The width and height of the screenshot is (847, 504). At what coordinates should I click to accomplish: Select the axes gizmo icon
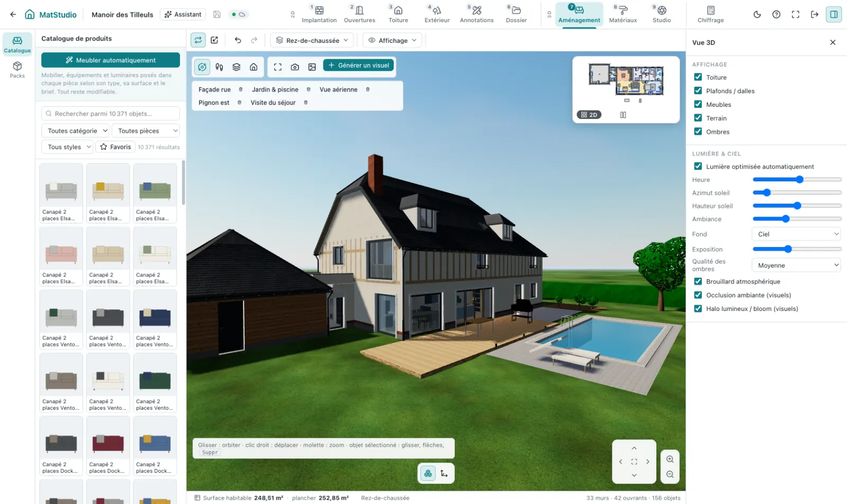coord(444,473)
